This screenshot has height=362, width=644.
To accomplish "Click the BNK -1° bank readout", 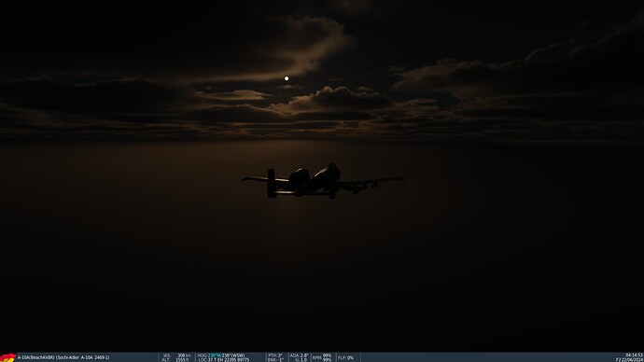I will (x=275, y=360).
